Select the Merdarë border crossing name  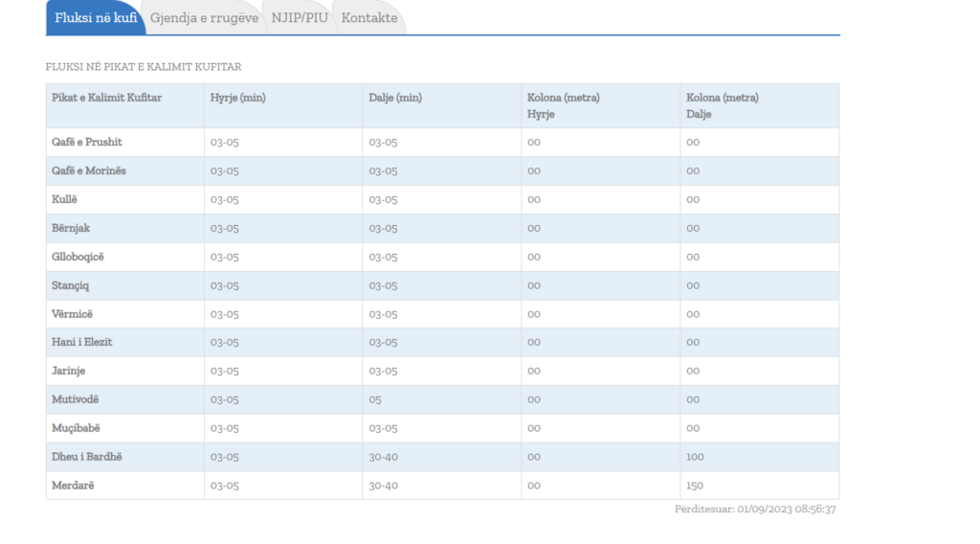click(73, 486)
